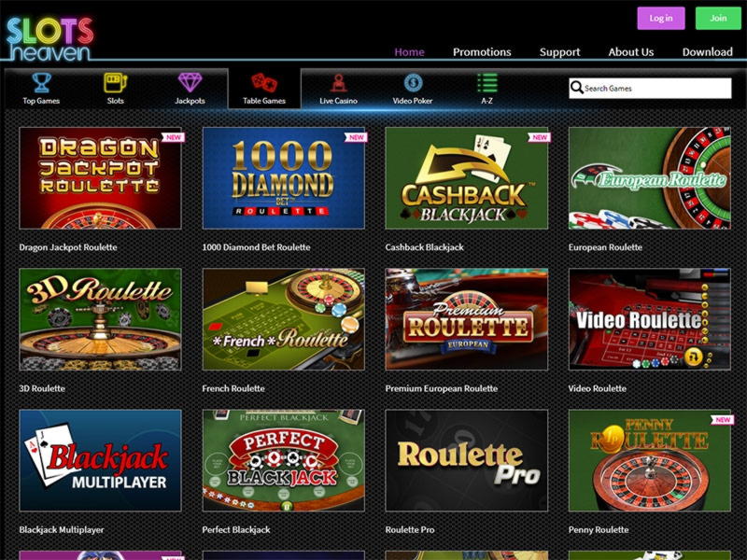This screenshot has width=747, height=560.
Task: Click NEW badge on Dragon Jackpot Roulette
Action: tap(174, 137)
